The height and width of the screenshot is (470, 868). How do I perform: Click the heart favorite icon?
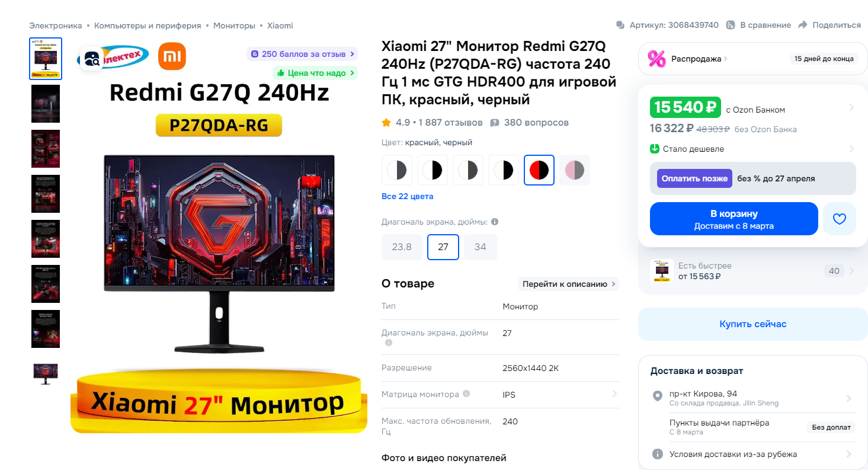(x=840, y=219)
